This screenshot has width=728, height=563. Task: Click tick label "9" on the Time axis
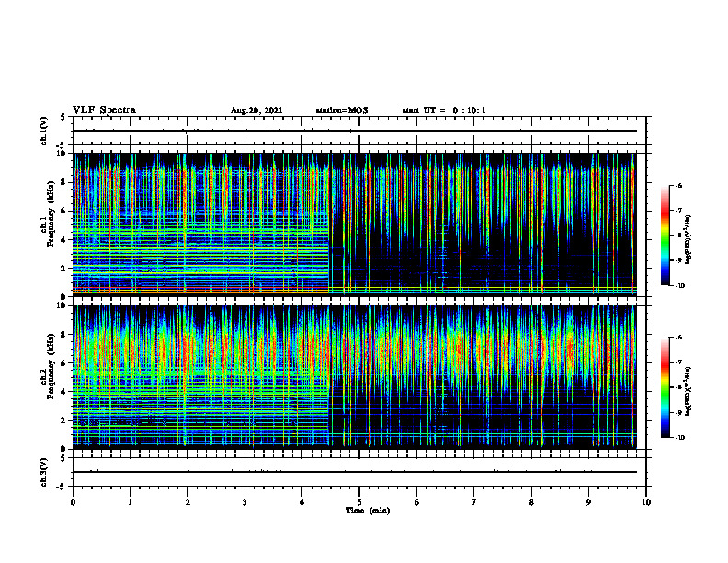(x=588, y=502)
